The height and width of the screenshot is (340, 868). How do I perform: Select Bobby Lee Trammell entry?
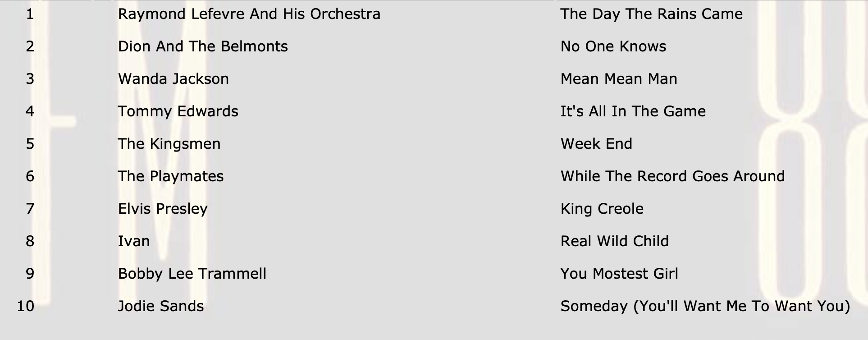tap(192, 274)
